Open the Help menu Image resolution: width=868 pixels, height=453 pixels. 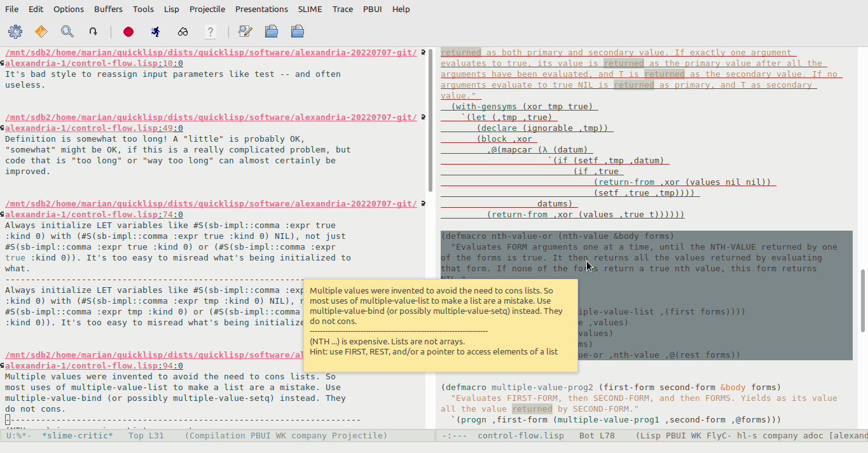(x=401, y=9)
